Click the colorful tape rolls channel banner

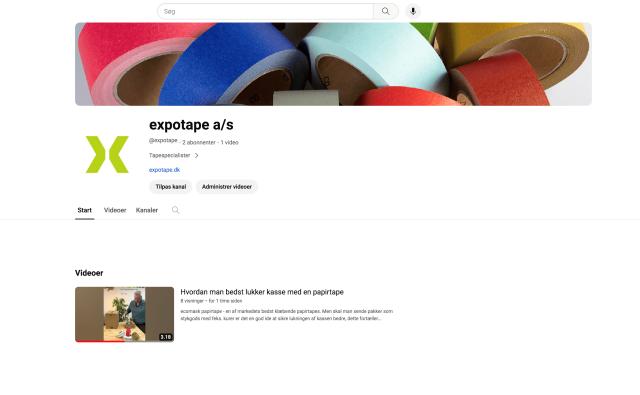coord(333,64)
